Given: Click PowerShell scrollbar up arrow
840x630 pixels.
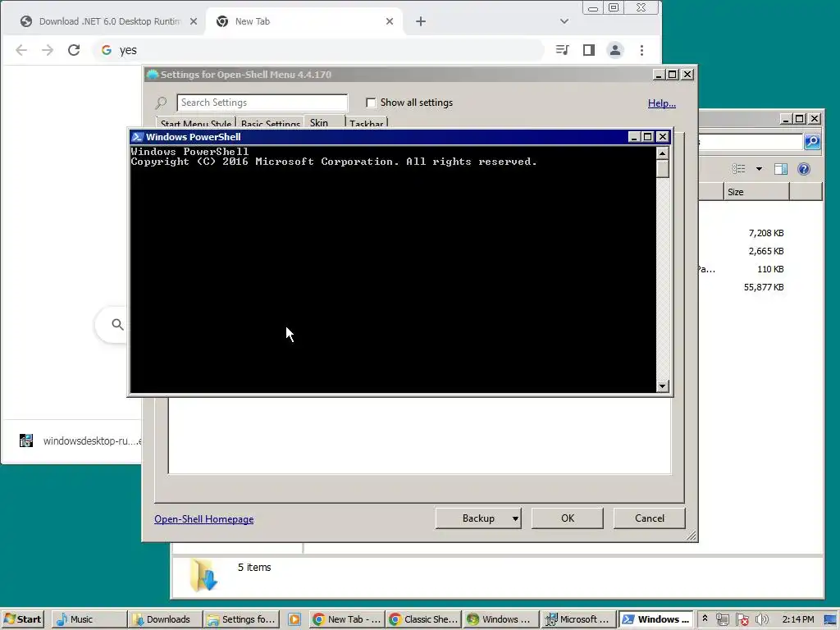Looking at the screenshot, I should click(x=663, y=153).
